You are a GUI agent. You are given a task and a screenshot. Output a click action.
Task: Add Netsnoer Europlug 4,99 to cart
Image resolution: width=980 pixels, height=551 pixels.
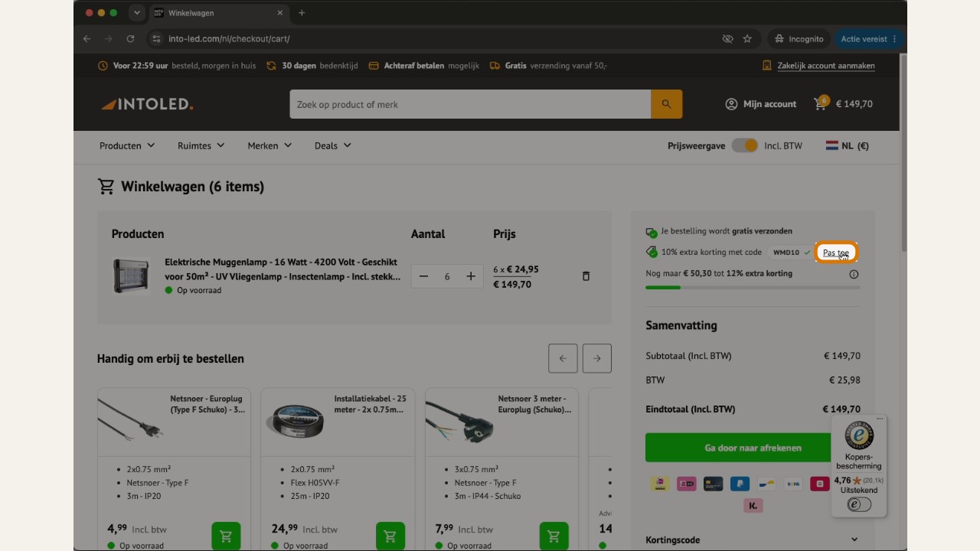click(x=226, y=536)
